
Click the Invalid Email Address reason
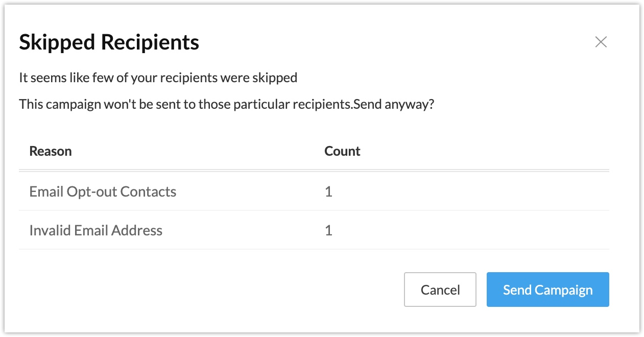pos(96,231)
